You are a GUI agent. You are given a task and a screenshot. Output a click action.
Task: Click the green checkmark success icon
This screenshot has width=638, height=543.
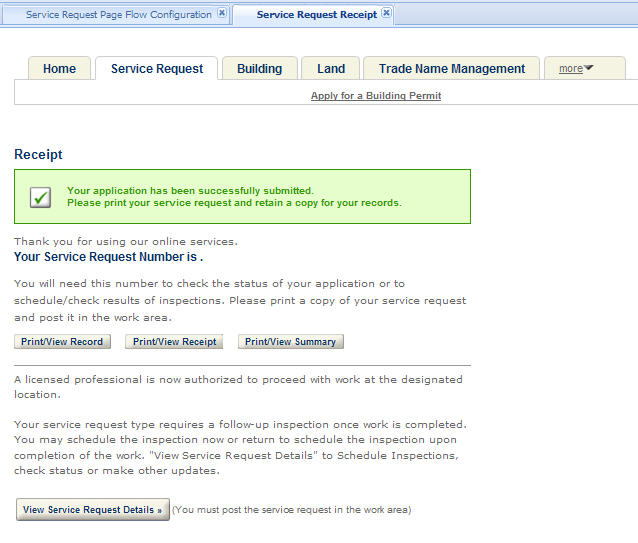pos(41,197)
